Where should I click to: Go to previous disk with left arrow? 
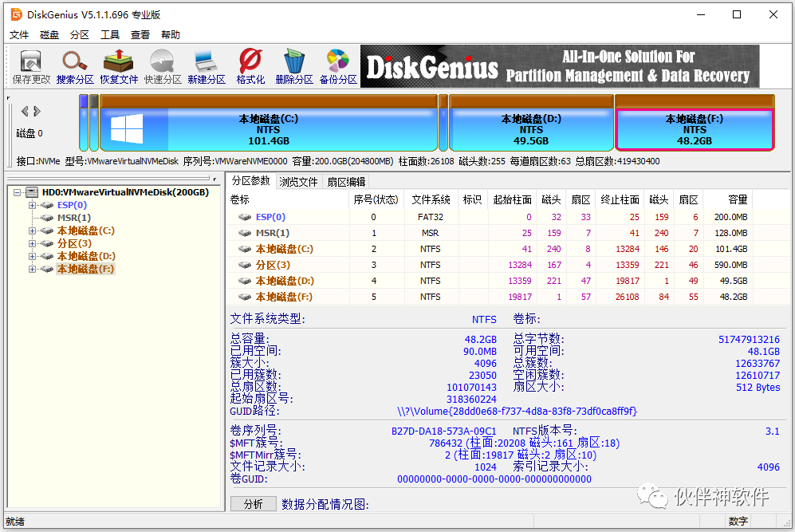click(25, 111)
